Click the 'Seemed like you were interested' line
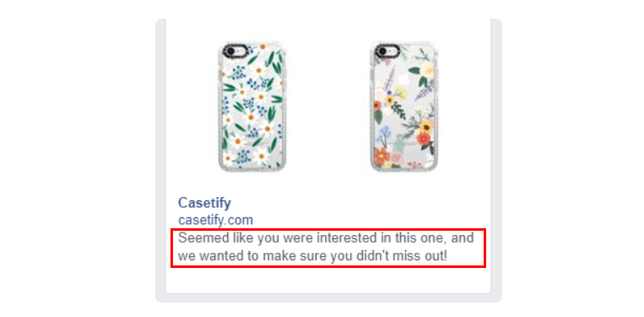Viewport: 644px width, 317px height. [x=326, y=238]
